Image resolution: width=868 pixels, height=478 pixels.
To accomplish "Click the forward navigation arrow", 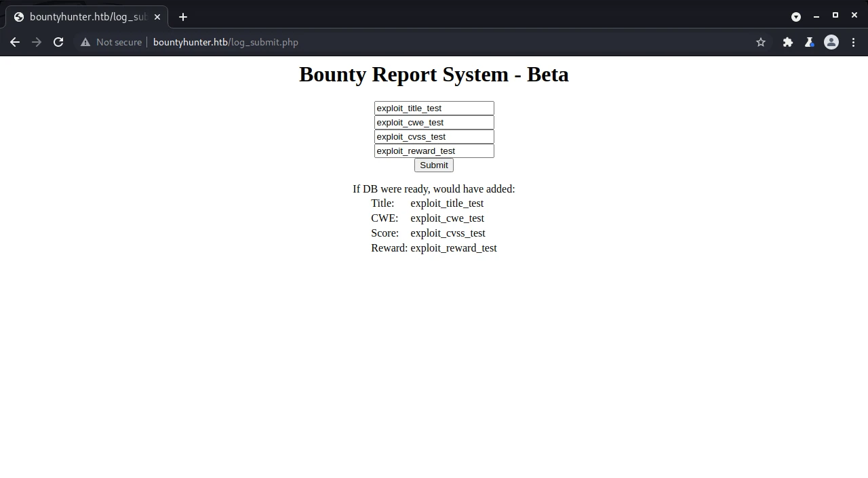I will (x=37, y=42).
